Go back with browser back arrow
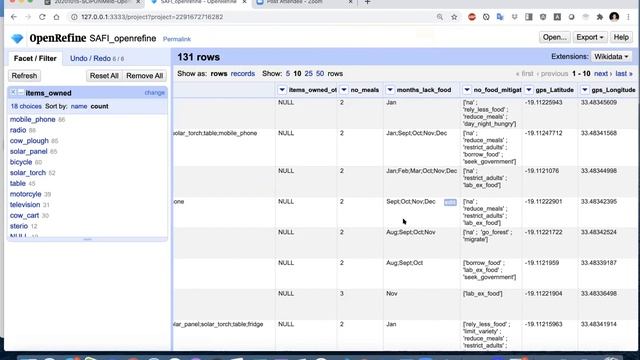Image resolution: width=640 pixels, height=360 pixels. point(14,17)
